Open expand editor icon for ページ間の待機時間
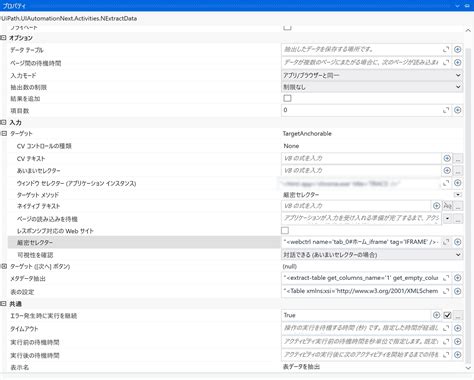This screenshot has height=380, width=474. pyautogui.click(x=446, y=62)
